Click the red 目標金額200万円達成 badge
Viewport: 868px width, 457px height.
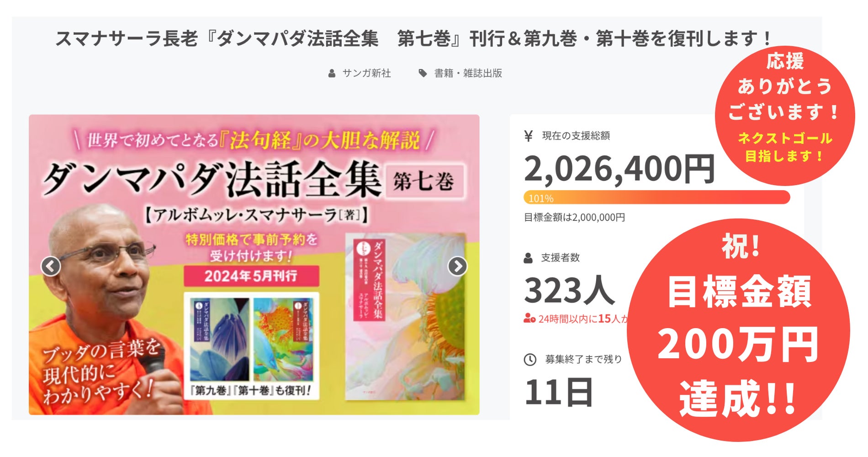(738, 330)
